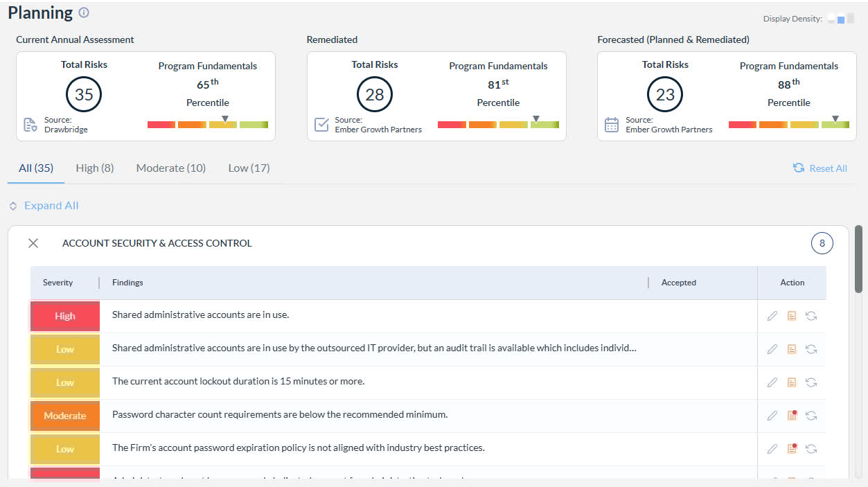Reset the password expiration policy finding row
This screenshot has height=487, width=868.
(811, 449)
